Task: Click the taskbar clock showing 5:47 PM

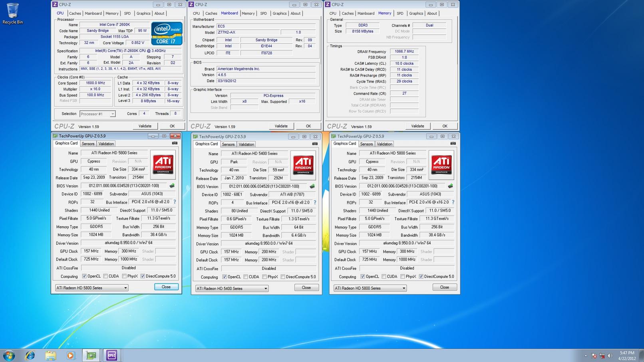Action: point(627,356)
